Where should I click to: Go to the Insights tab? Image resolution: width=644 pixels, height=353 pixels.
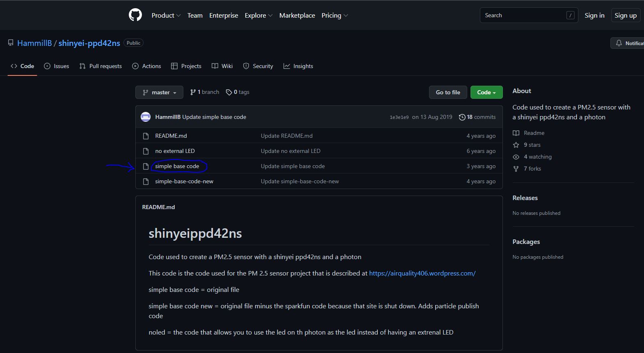pos(298,66)
